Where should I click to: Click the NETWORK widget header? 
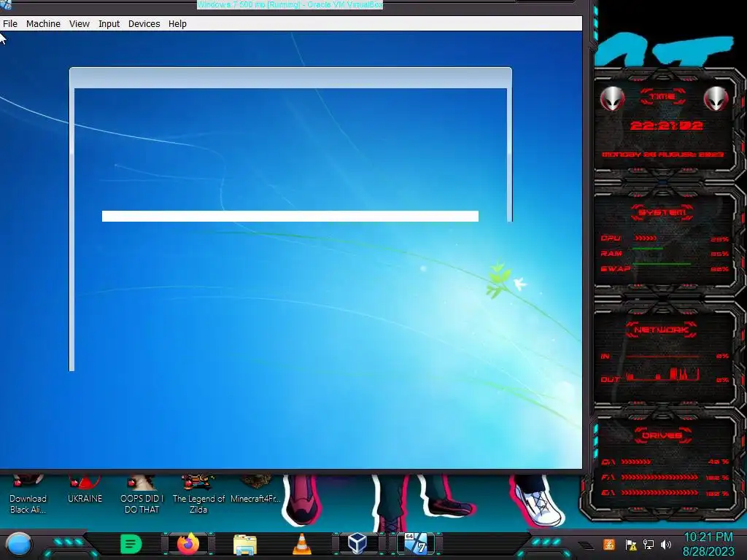click(x=662, y=330)
